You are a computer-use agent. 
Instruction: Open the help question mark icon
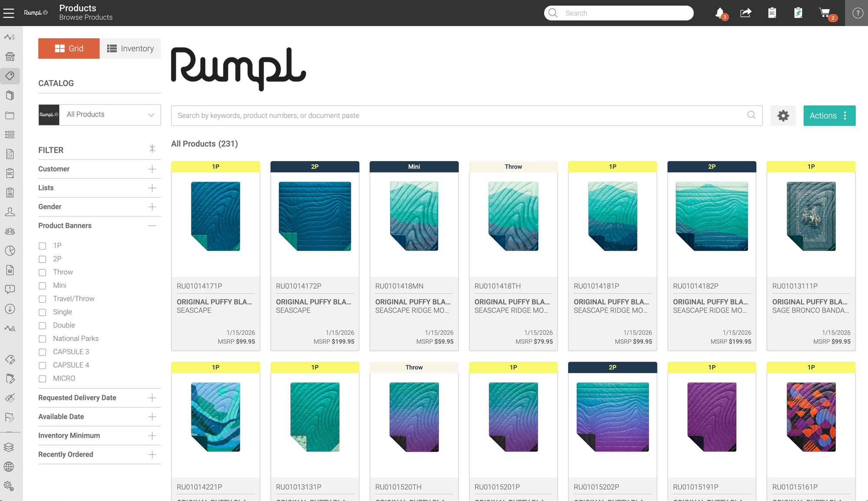[x=858, y=13]
